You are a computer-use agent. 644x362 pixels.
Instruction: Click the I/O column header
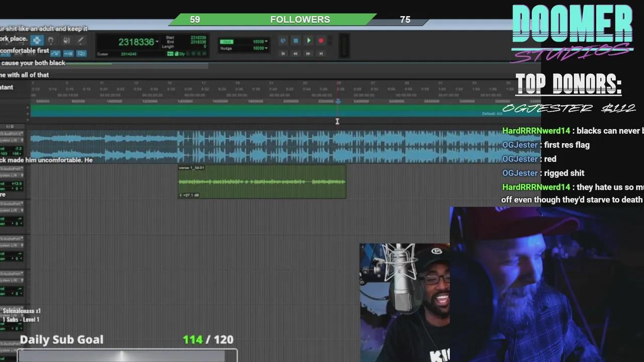(10, 127)
